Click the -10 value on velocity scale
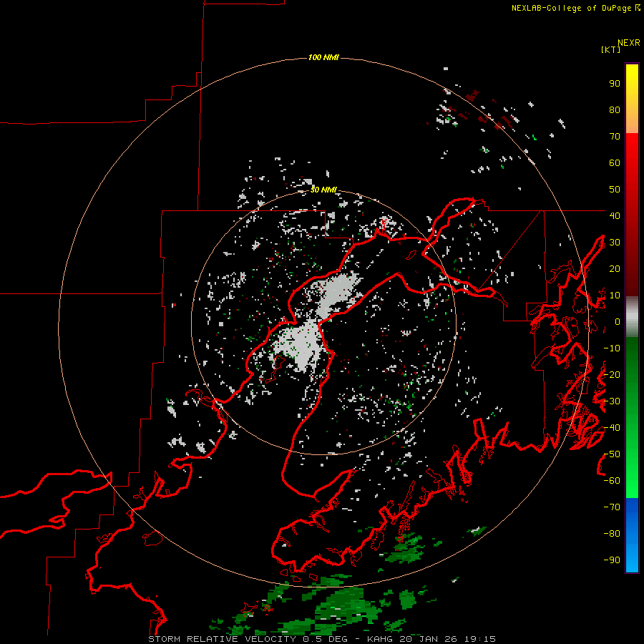The image size is (644, 644). [612, 348]
